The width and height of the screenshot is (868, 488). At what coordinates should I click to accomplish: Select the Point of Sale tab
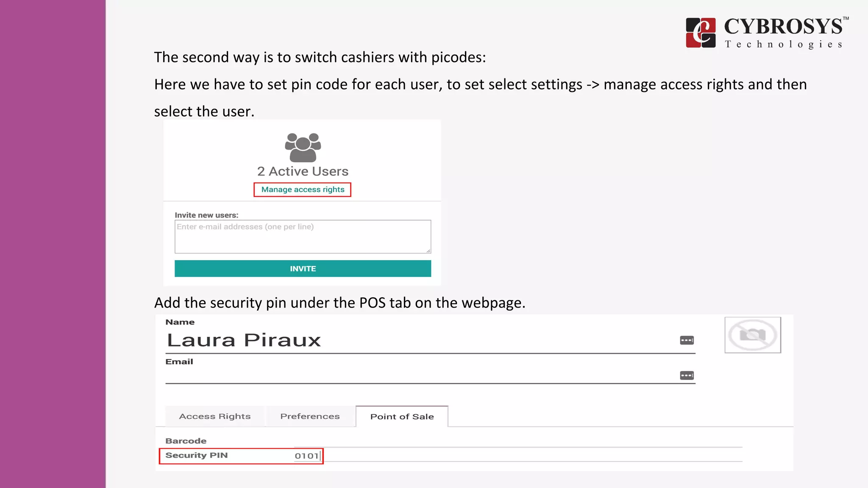pos(402,416)
